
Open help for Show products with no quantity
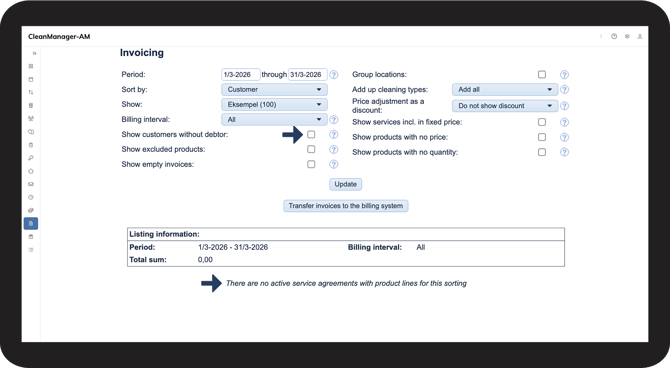tap(564, 152)
